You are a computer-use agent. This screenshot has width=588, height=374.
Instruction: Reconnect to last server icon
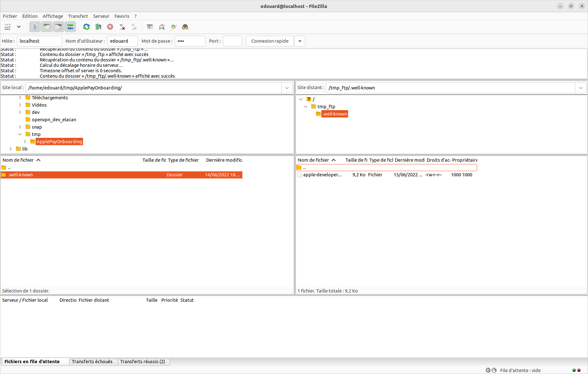tap(134, 27)
